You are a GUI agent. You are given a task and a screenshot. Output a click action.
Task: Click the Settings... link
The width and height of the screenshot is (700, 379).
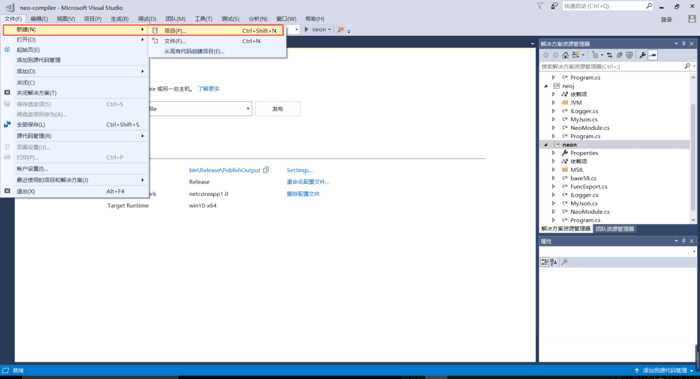click(x=300, y=170)
